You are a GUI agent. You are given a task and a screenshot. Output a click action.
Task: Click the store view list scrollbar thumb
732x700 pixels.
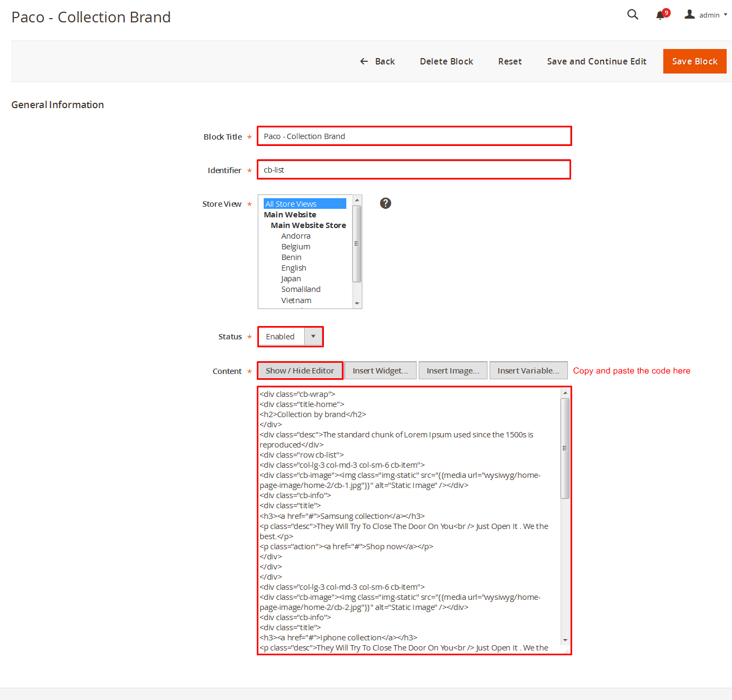(357, 243)
